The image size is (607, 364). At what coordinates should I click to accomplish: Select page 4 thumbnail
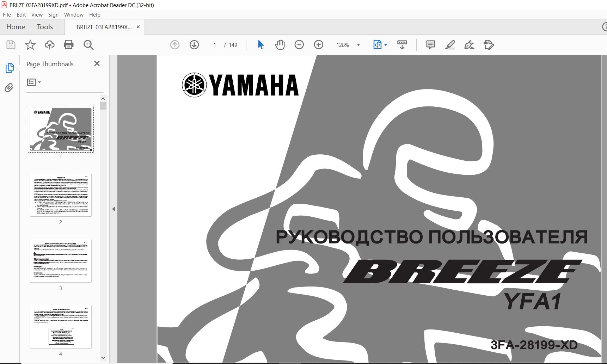pyautogui.click(x=61, y=326)
